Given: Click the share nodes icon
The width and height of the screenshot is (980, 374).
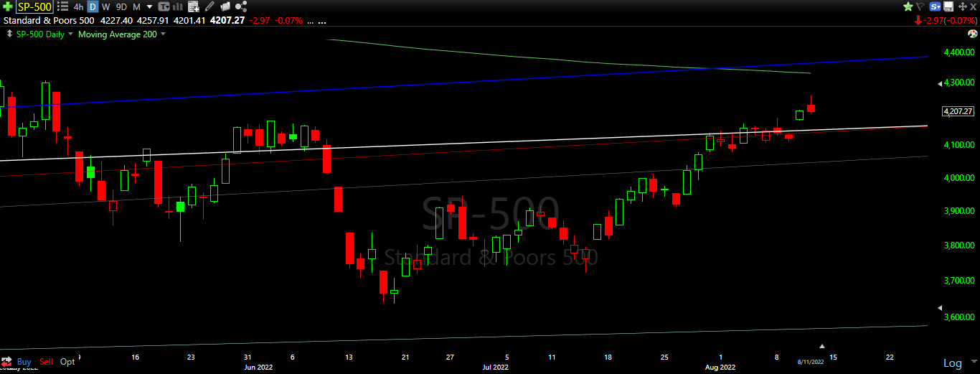Looking at the screenshot, I should (241, 6).
